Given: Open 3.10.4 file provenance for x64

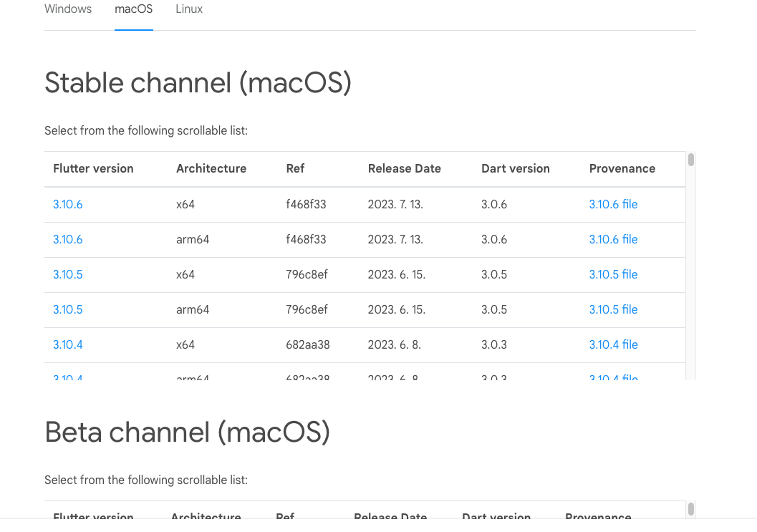Looking at the screenshot, I should pyautogui.click(x=614, y=345).
